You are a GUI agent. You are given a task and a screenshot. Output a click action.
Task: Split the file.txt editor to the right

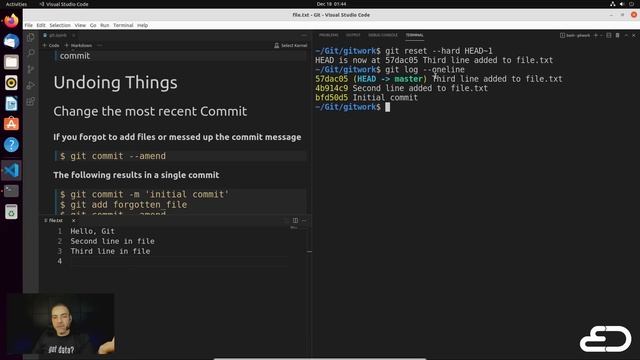point(295,220)
